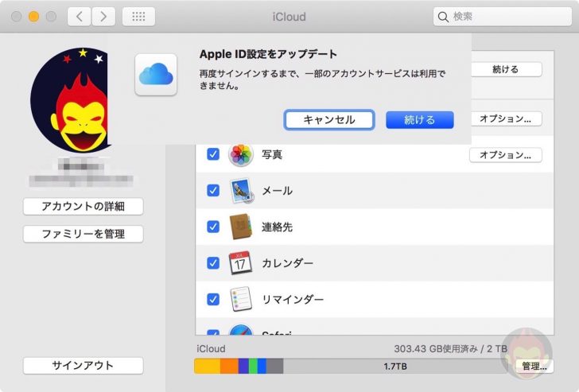Show all preferences with the grid icon
This screenshot has height=392, width=579.
click(138, 17)
